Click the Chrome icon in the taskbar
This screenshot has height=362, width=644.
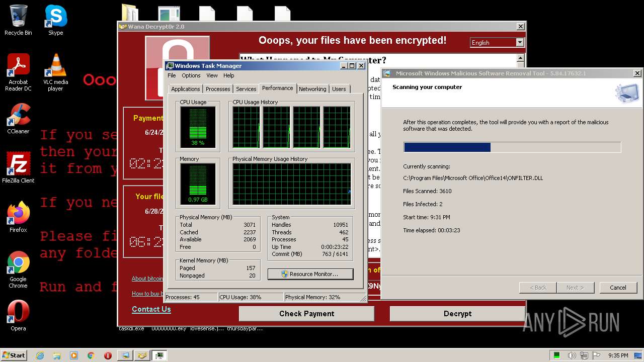click(x=91, y=355)
